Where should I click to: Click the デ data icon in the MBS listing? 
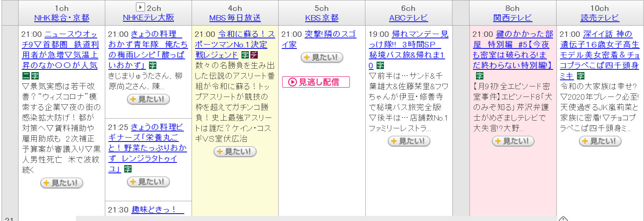[254, 55]
